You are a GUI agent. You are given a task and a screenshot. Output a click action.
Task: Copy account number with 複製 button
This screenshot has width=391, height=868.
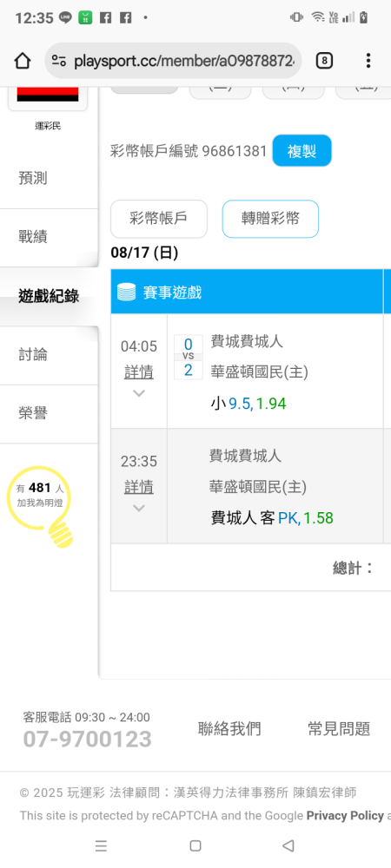(x=302, y=150)
